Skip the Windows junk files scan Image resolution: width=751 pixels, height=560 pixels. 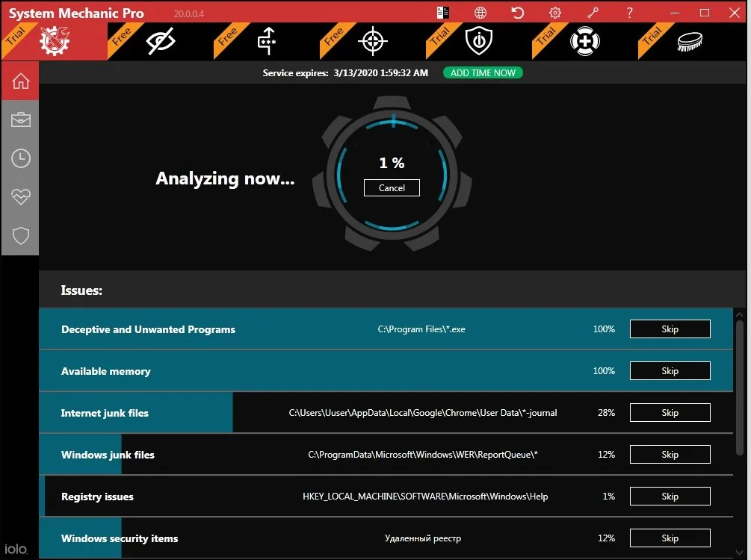pyautogui.click(x=670, y=454)
